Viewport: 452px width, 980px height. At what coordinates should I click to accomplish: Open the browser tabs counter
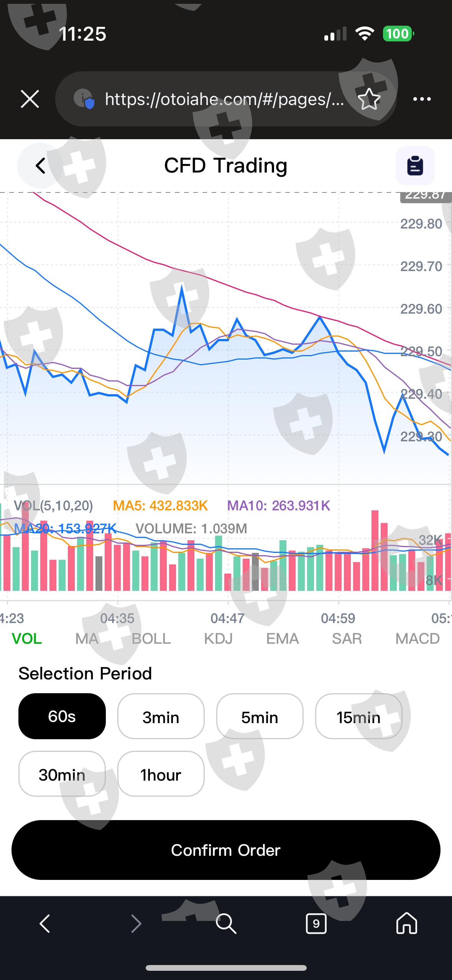coord(316,923)
